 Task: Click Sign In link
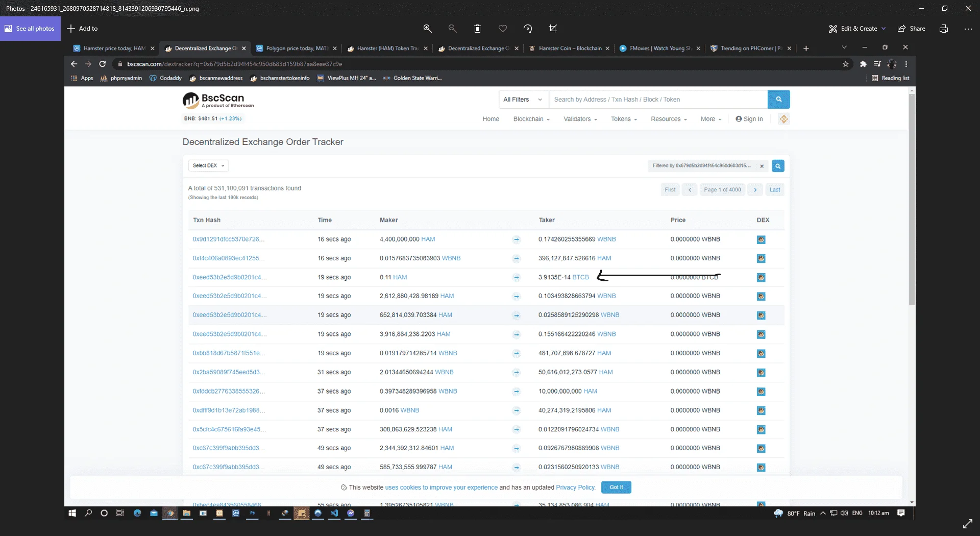click(x=749, y=119)
